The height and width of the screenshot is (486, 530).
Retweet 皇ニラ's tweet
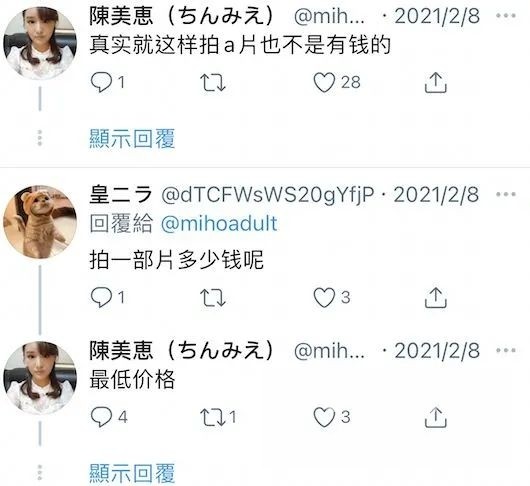(213, 298)
